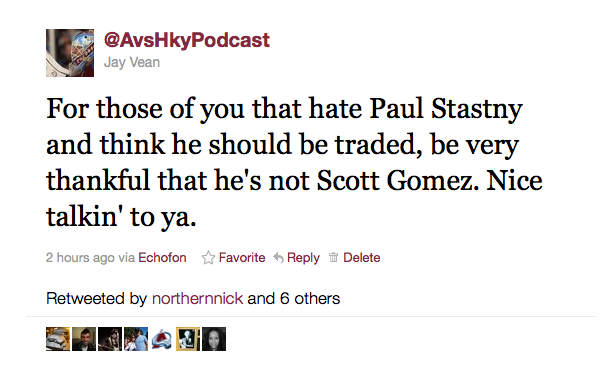Open the Avalanche logo retweeter avatar
The image size is (605, 386).
pyautogui.click(x=162, y=339)
